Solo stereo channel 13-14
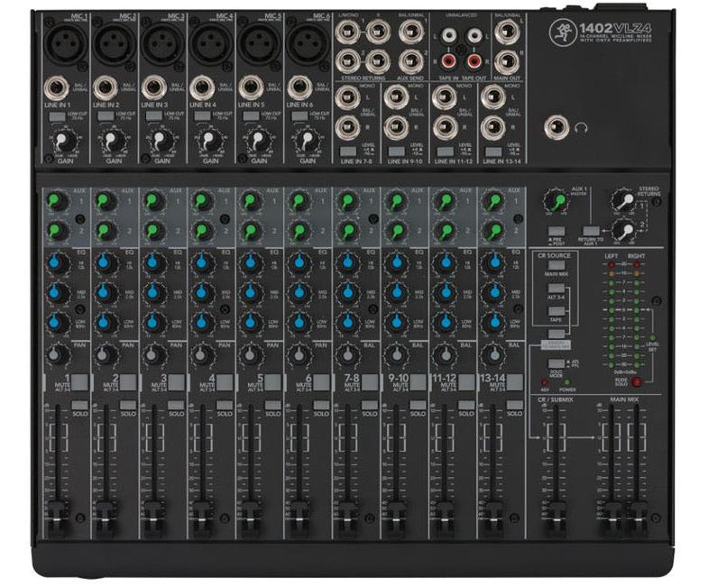 click(514, 405)
